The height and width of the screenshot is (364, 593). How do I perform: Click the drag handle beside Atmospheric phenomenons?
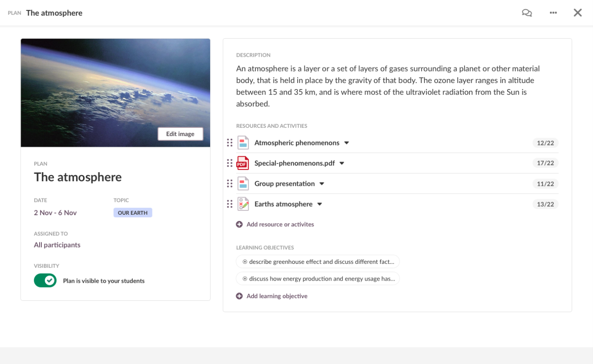[x=229, y=143]
